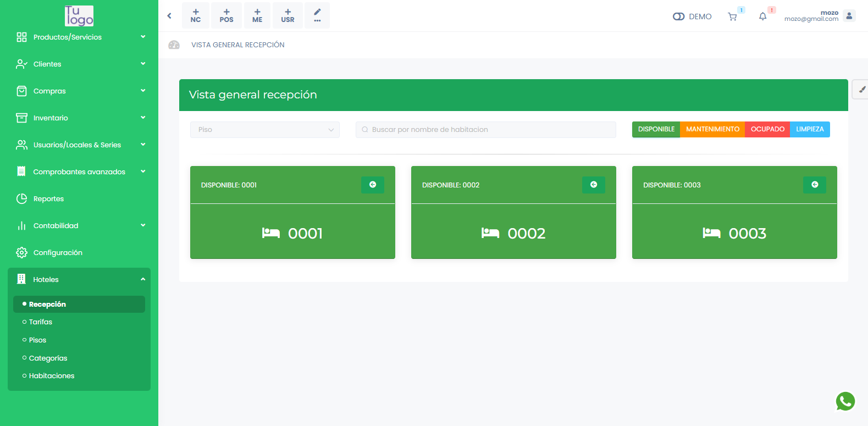Image resolution: width=868 pixels, height=426 pixels.
Task: Expand the Productos/Servicios menu
Action: [79, 37]
